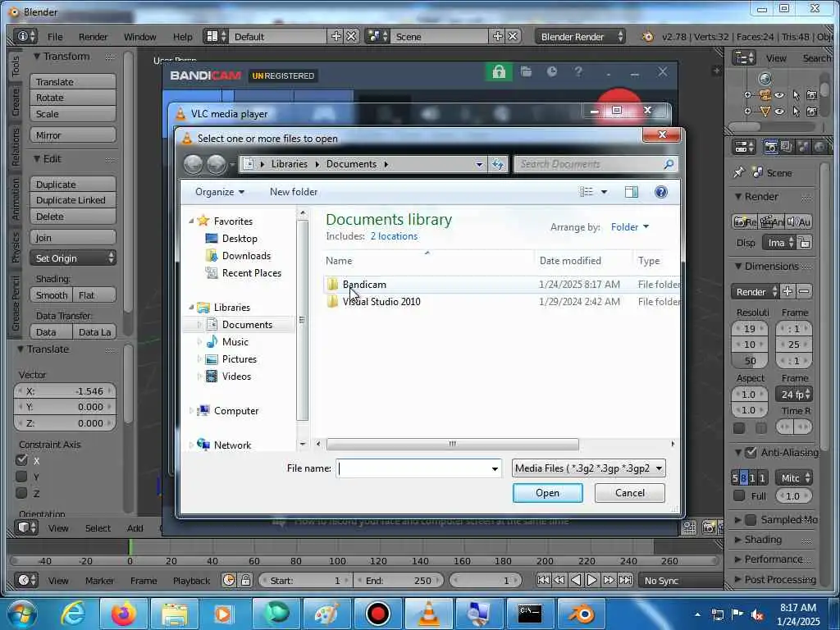Open Bandicam help question mark icon

[x=578, y=72]
